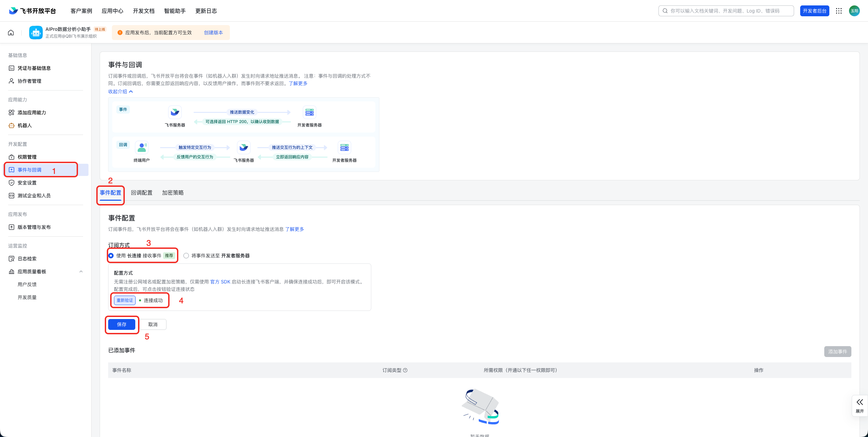868x437 pixels.
Task: Click the 重新验证 button
Action: click(125, 300)
